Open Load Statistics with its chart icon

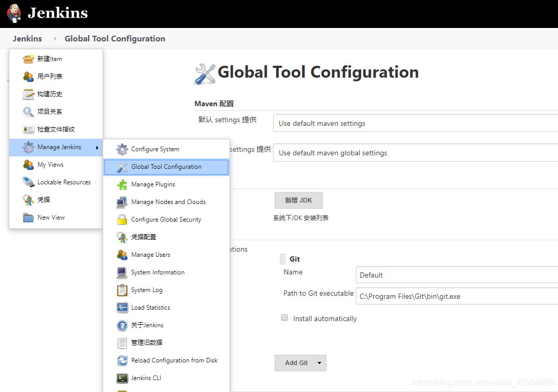[x=122, y=308]
